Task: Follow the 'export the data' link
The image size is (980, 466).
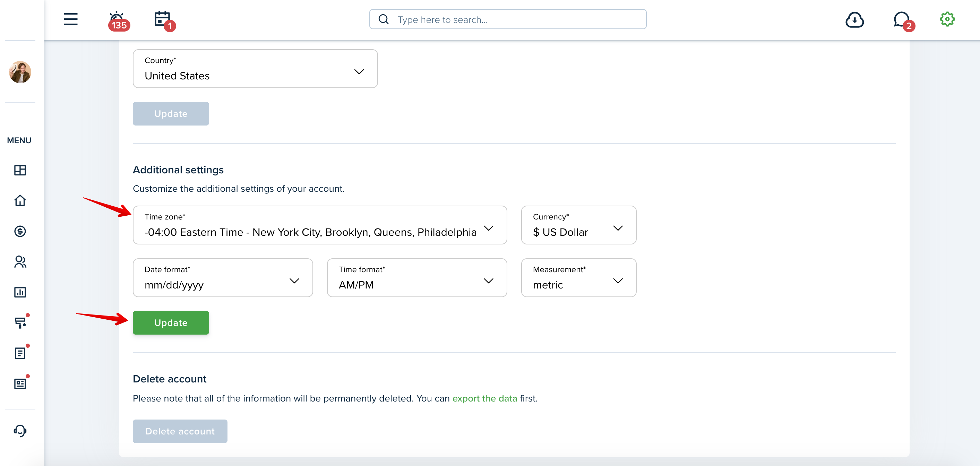Action: click(484, 398)
